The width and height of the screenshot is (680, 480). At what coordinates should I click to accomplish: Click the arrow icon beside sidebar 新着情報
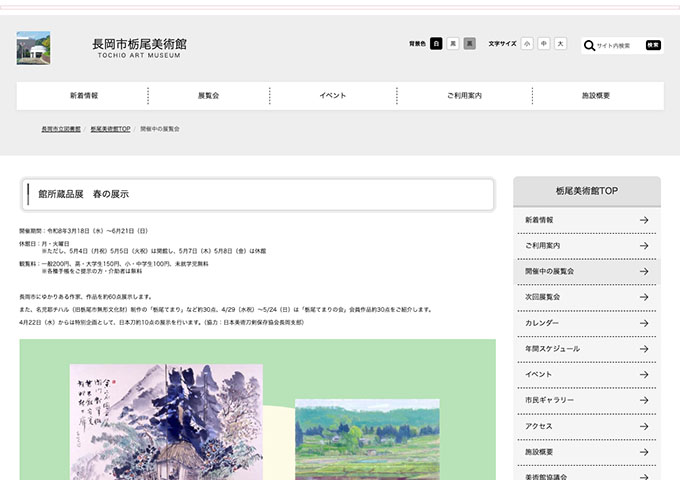click(644, 220)
